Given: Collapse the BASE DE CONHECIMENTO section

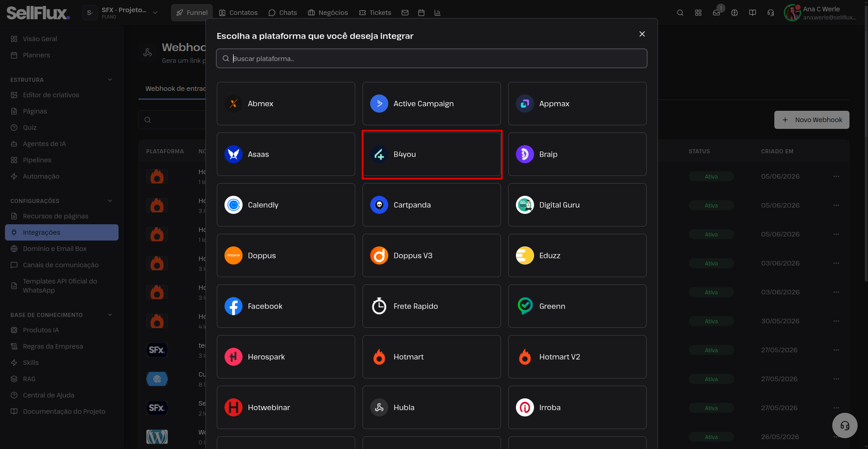Looking at the screenshot, I should click(x=110, y=315).
